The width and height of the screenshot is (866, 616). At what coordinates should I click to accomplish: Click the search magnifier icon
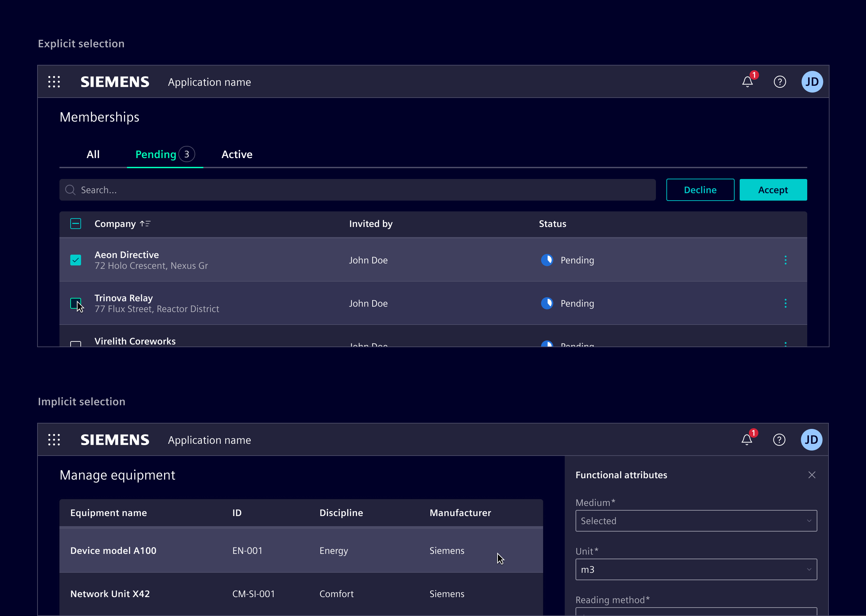pos(70,190)
